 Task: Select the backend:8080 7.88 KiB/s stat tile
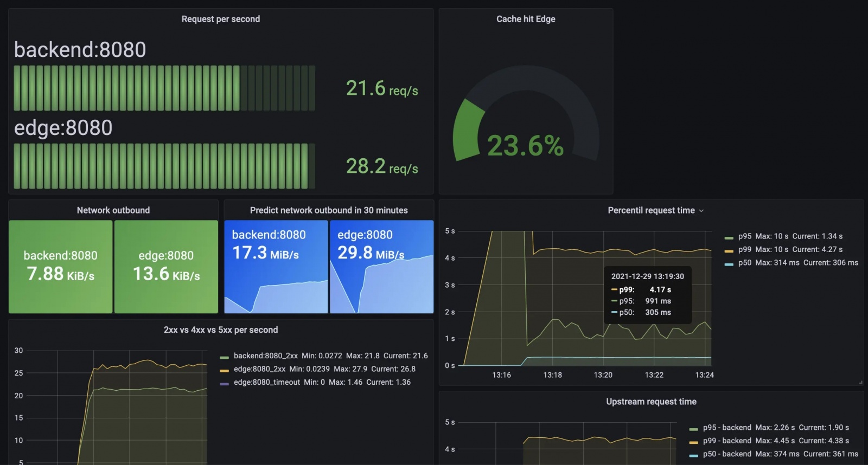pos(61,267)
